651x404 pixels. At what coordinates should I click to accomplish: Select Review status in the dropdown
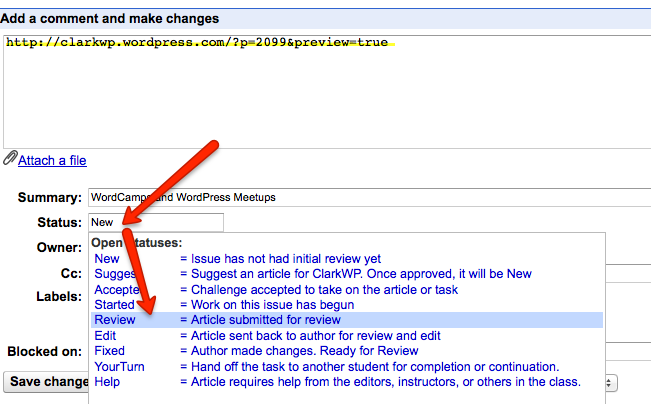pos(115,320)
